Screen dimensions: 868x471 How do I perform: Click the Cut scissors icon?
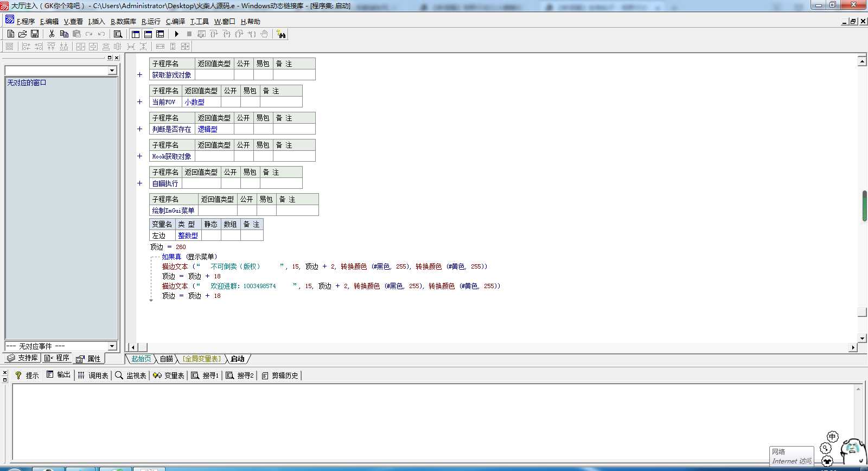point(52,34)
